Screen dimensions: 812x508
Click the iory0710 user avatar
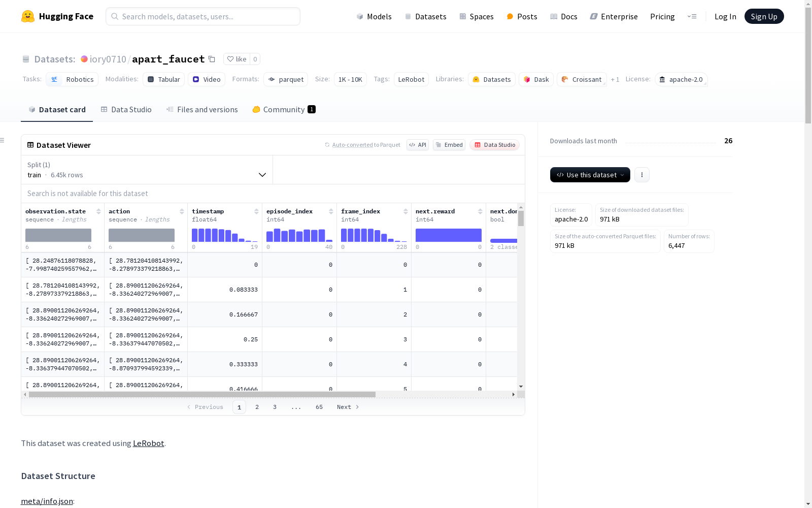pyautogui.click(x=84, y=59)
